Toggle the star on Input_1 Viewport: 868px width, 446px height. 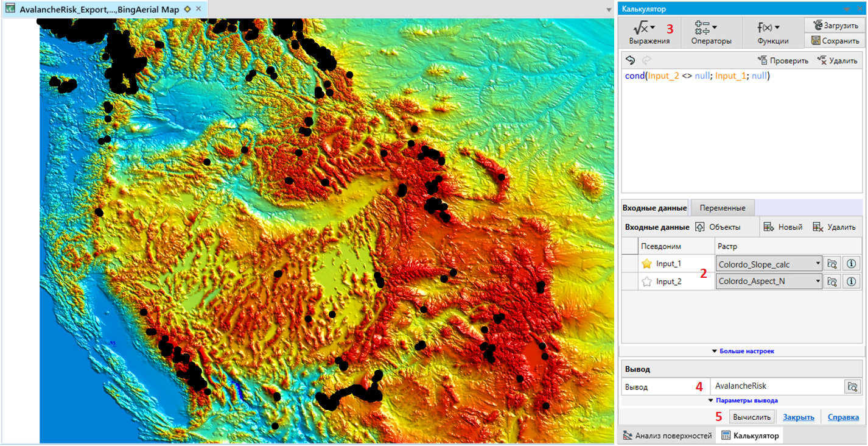(x=647, y=264)
